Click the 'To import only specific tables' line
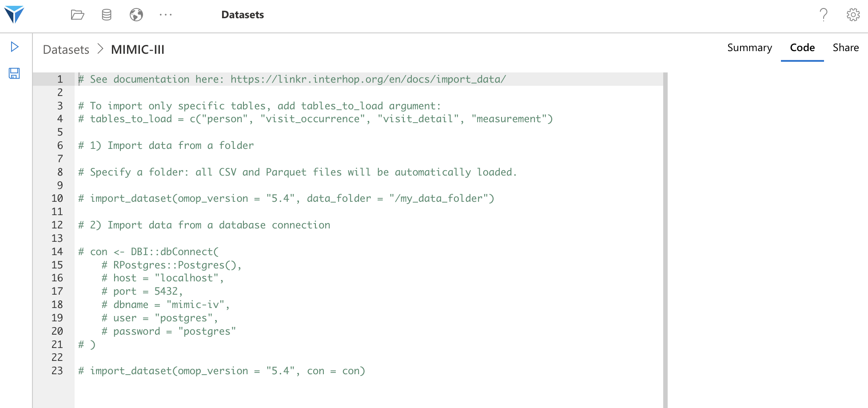The width and height of the screenshot is (868, 408). pos(259,106)
